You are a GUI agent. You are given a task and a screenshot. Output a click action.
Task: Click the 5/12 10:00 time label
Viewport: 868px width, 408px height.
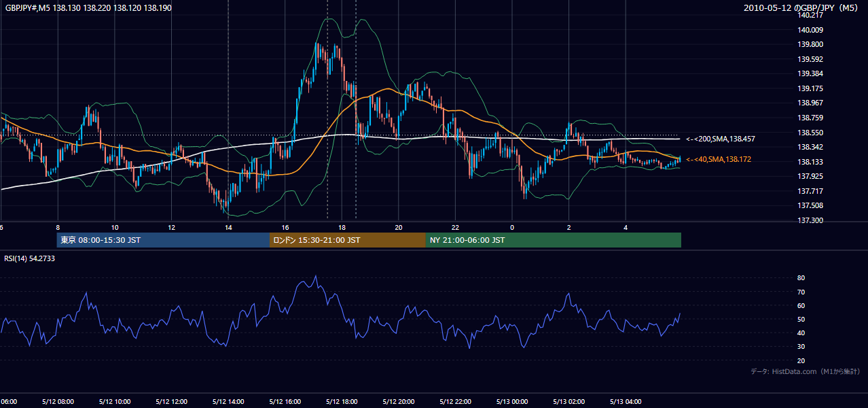point(114,402)
